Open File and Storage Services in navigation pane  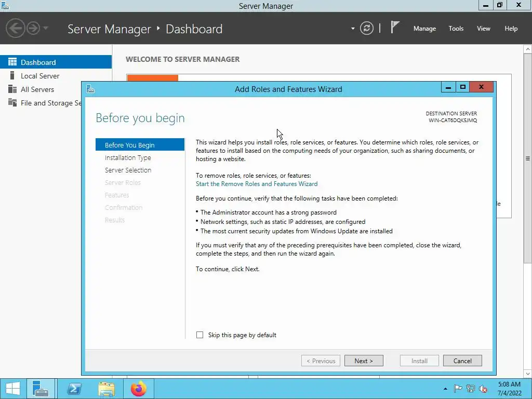tap(41, 103)
